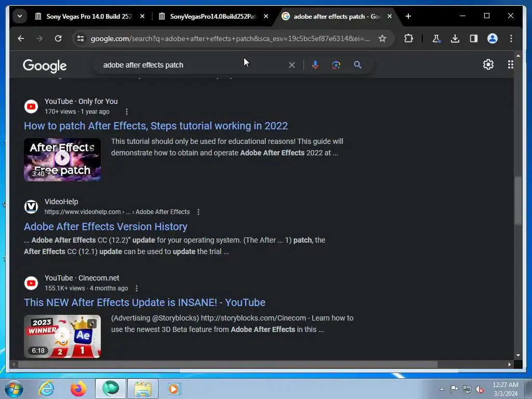Click the address bar URL field
Viewport: 532px width, 399px height.
tap(230, 38)
